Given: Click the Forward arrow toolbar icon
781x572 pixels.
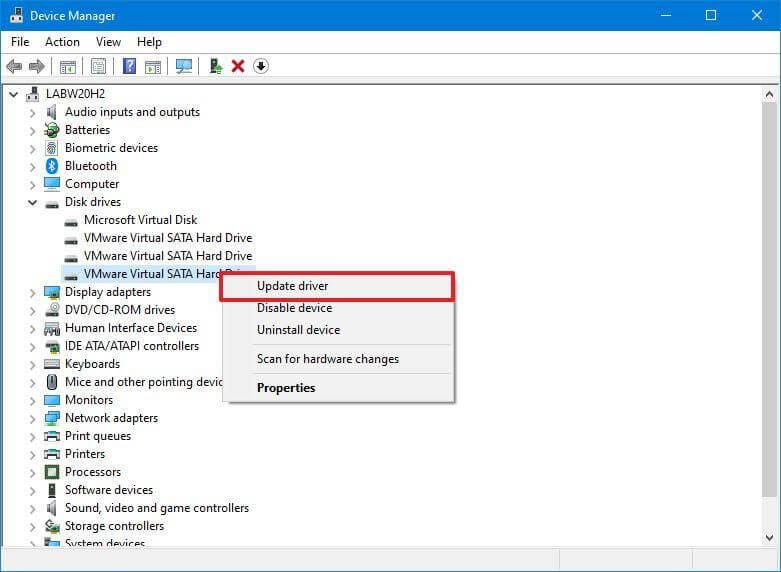Looking at the screenshot, I should 37,66.
